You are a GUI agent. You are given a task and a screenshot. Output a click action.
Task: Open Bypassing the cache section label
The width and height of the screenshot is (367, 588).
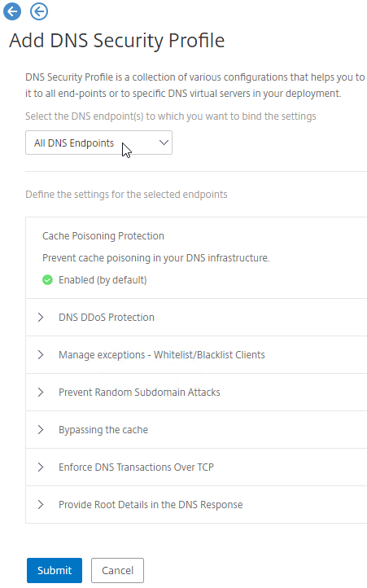(x=103, y=430)
